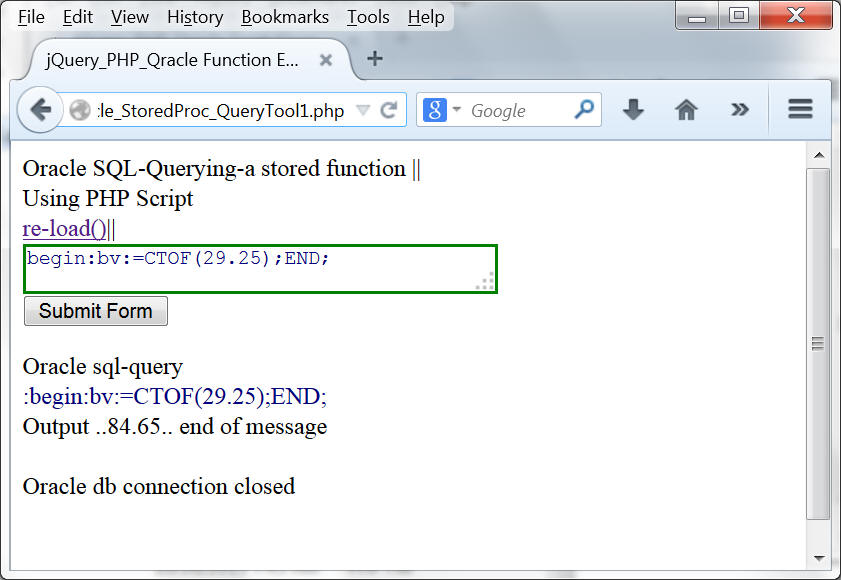Click the address bar URL field

point(220,111)
